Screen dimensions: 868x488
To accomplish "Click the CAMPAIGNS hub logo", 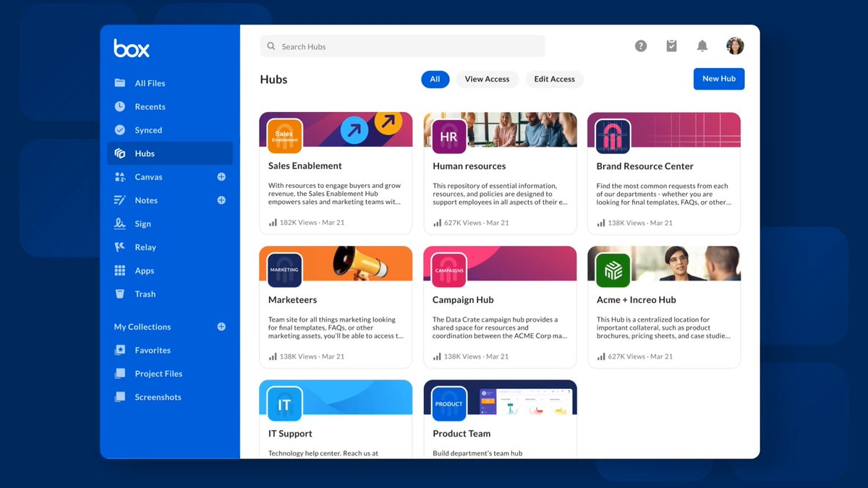I will [449, 270].
